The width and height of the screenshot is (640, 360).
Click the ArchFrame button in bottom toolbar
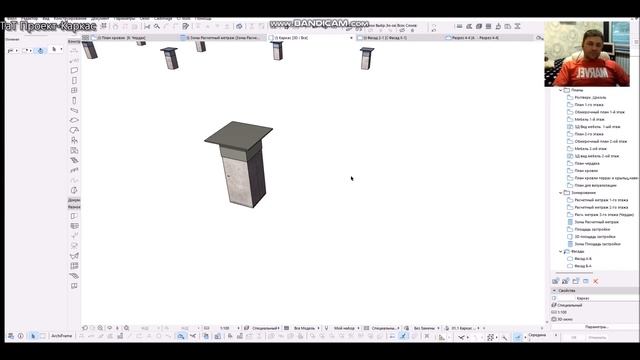pyautogui.click(x=61, y=336)
